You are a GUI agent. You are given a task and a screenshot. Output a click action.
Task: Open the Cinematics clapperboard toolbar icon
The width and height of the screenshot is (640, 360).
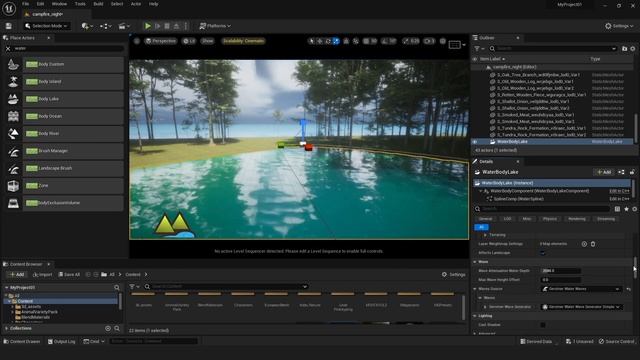tap(123, 26)
